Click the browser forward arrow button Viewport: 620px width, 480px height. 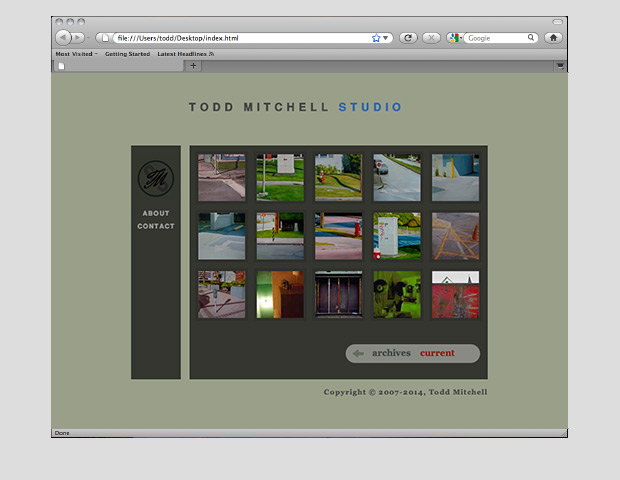coord(78,38)
